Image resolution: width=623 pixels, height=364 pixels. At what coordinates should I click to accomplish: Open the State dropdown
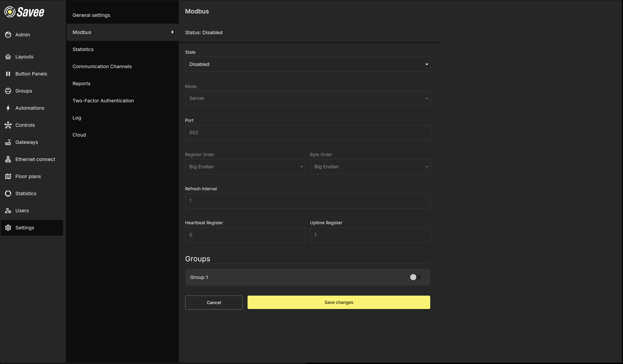coord(307,64)
